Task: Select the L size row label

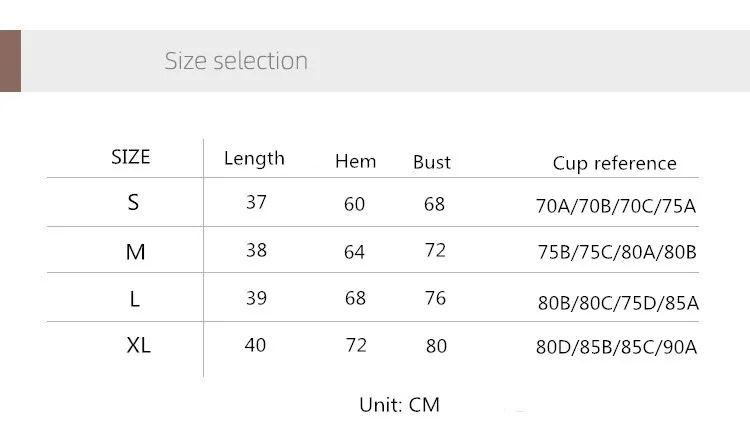Action: pyautogui.click(x=135, y=299)
